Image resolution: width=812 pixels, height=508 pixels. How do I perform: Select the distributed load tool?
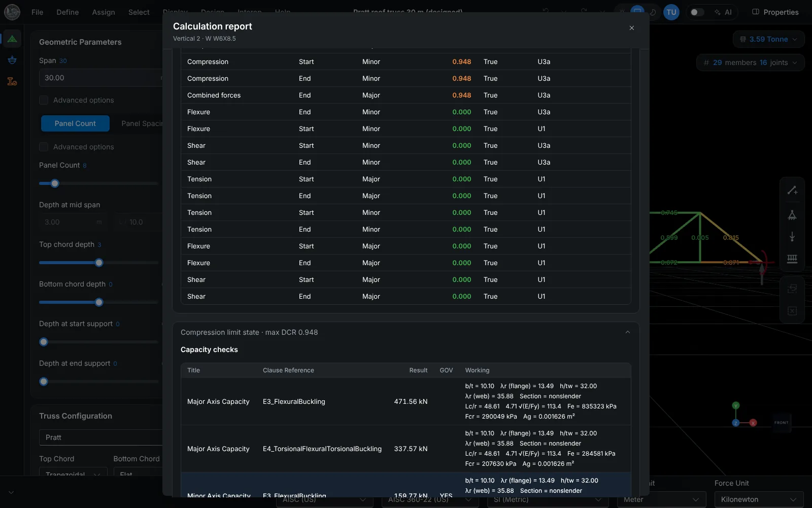[x=792, y=259]
